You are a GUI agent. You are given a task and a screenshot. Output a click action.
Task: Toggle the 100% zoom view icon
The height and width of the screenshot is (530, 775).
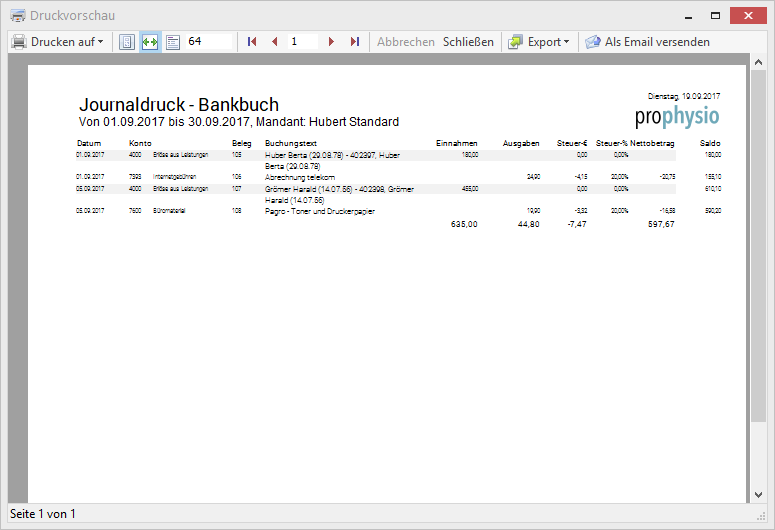pos(172,42)
